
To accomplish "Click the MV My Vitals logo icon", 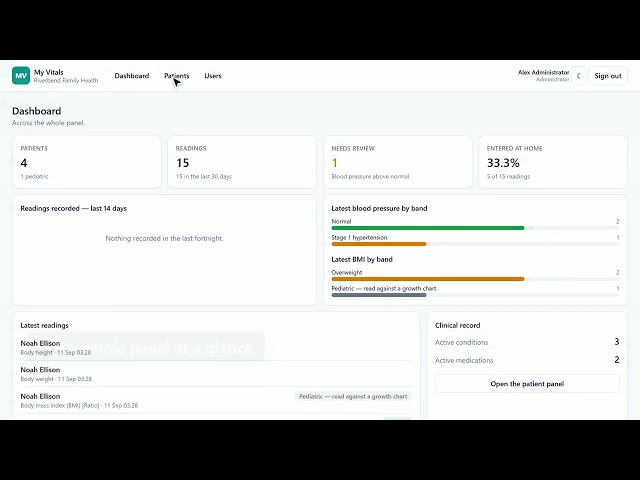I will click(21, 76).
